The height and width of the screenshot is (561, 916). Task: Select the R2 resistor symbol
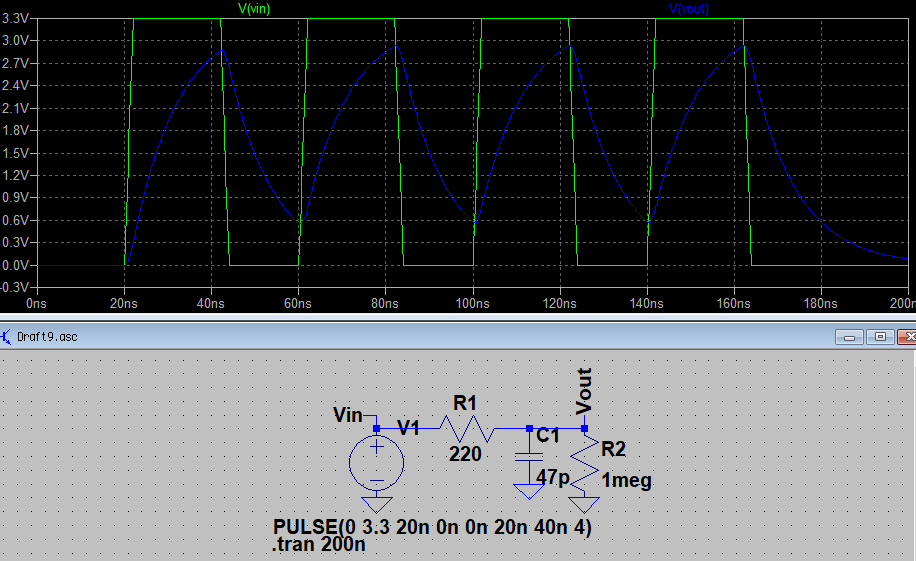586,464
